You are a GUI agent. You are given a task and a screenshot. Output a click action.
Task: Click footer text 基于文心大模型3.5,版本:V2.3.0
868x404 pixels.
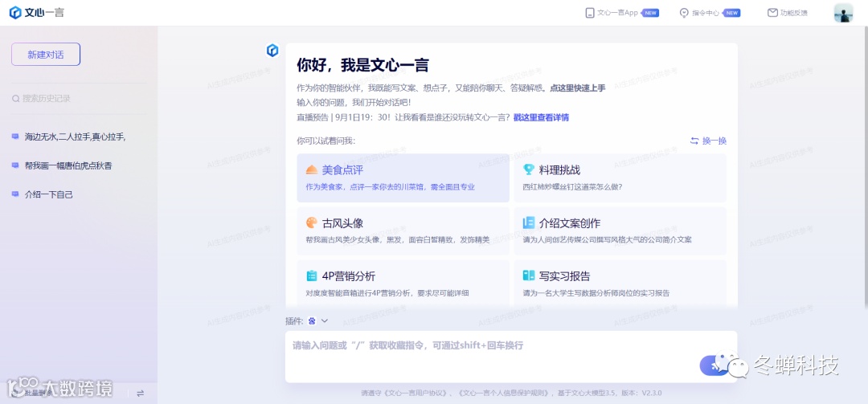pyautogui.click(x=609, y=394)
